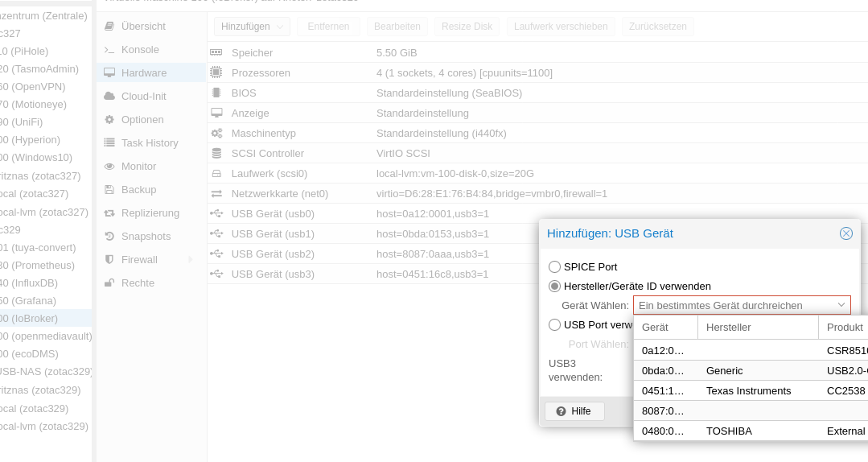This screenshot has height=462, width=868.
Task: Select the USB Port verwenden radio option
Action: [x=554, y=324]
